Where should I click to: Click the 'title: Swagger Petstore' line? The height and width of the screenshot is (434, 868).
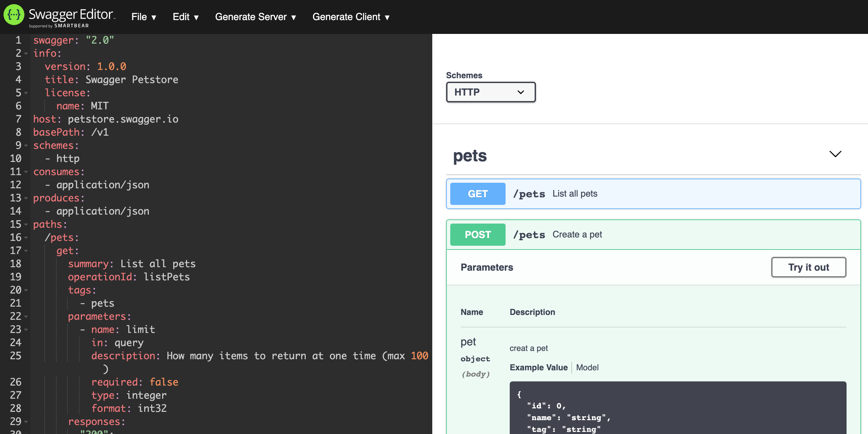[x=111, y=80]
